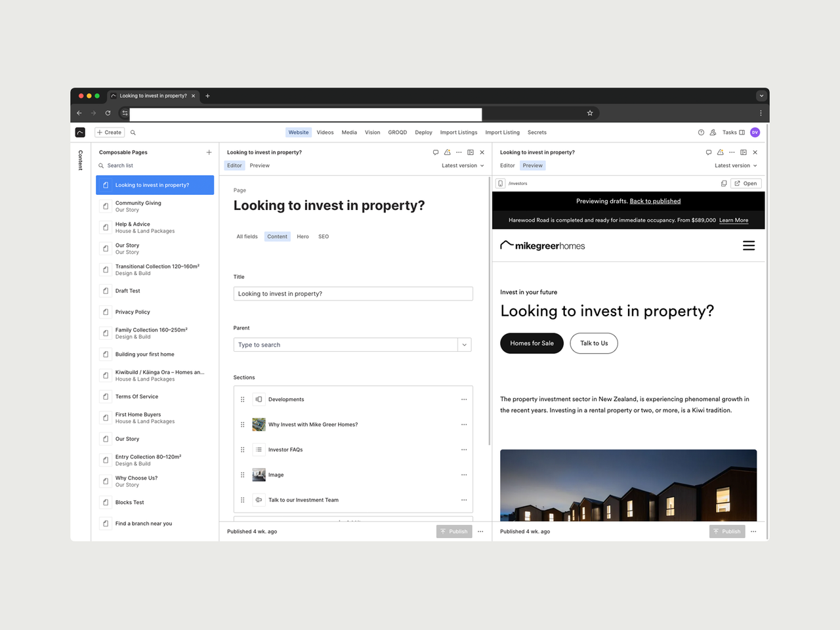
Task: Switch the left document pane to Preview mode
Action: (x=259, y=165)
